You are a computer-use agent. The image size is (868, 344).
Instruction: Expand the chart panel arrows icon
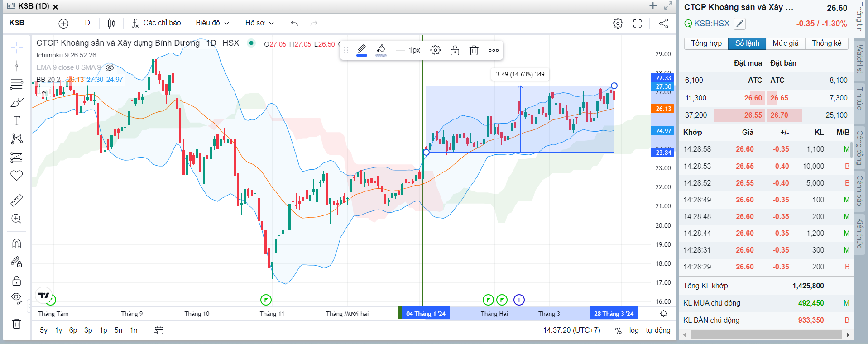[x=668, y=6]
